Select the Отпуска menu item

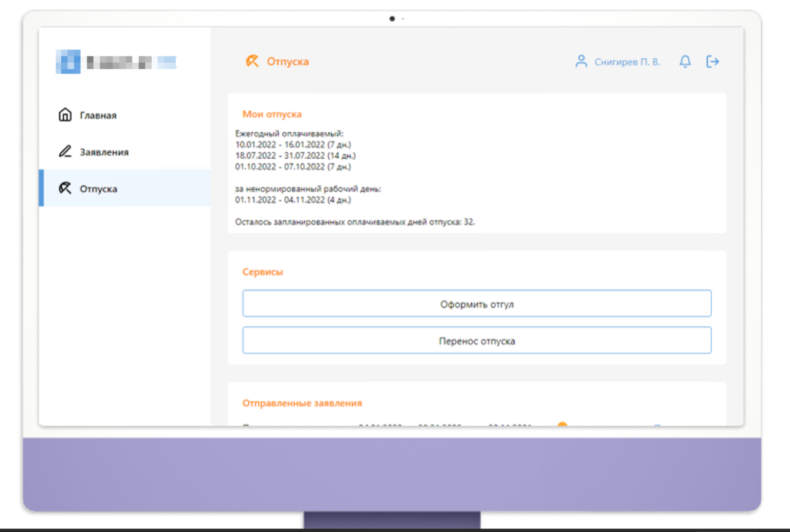coord(125,188)
